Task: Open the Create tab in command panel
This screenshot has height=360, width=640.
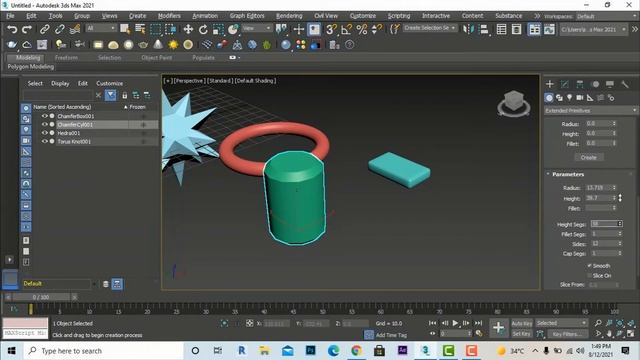Action: point(550,84)
